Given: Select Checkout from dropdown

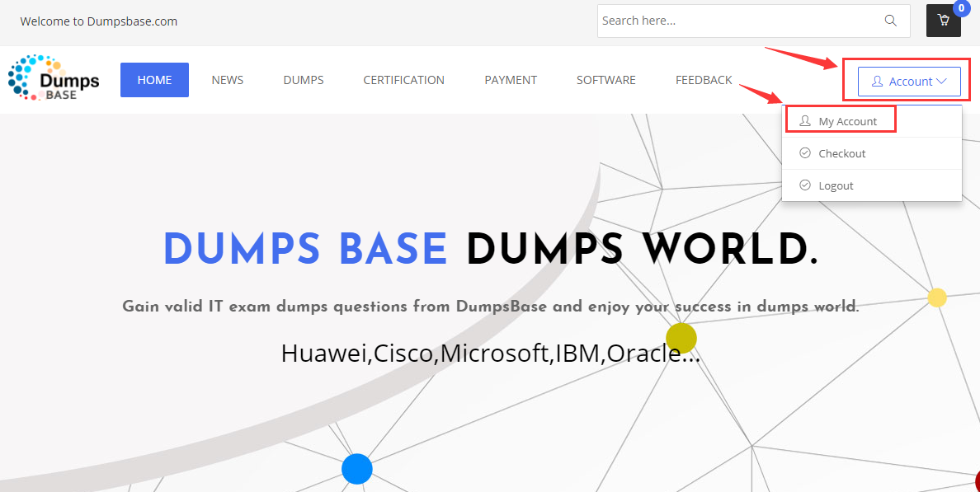Looking at the screenshot, I should (x=871, y=153).
